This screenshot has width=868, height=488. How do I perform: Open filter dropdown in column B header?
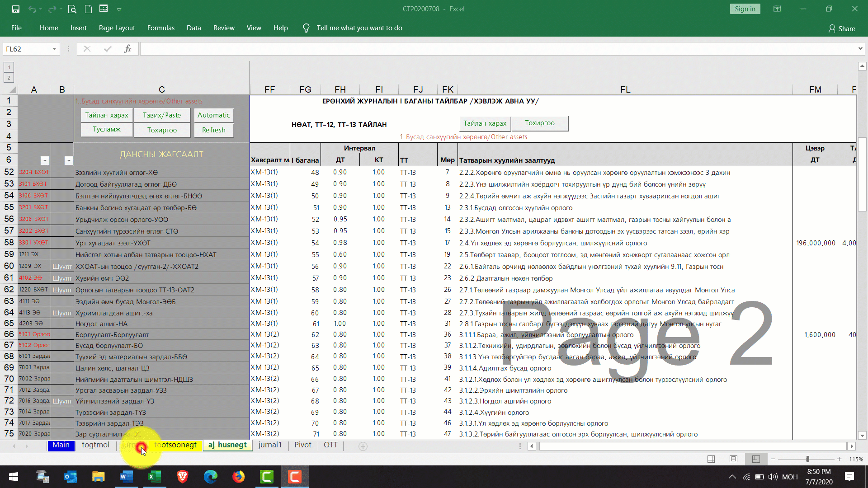tap(68, 161)
